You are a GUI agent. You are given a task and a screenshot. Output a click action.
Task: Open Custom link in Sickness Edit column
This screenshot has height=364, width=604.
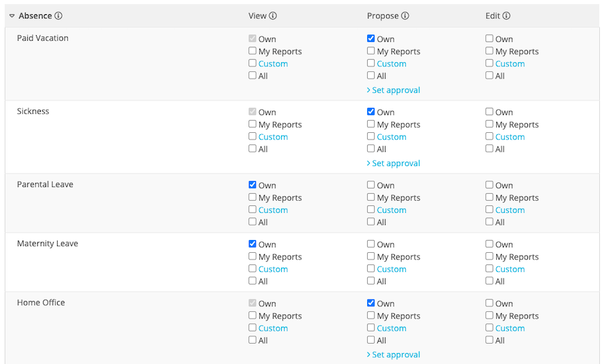pos(510,137)
